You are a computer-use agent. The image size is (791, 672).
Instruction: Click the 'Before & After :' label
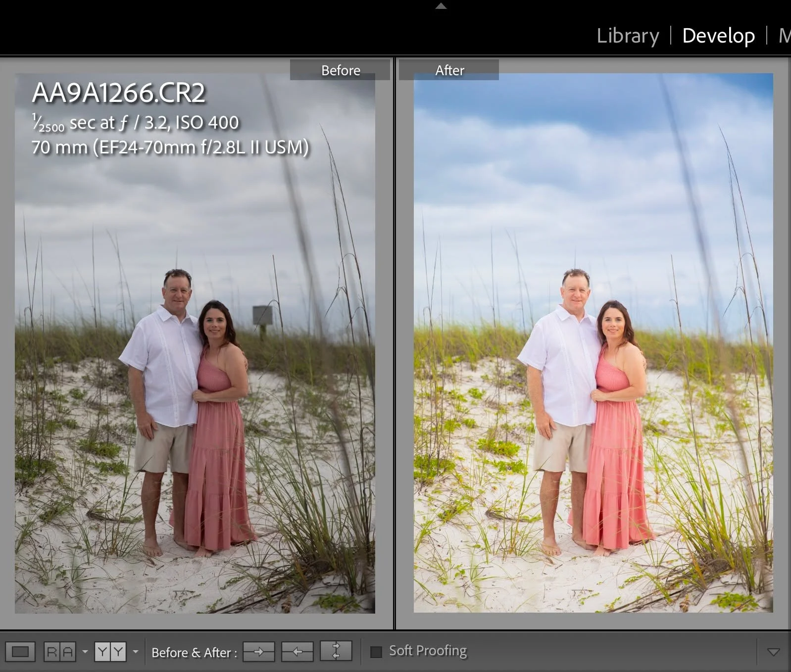(194, 653)
